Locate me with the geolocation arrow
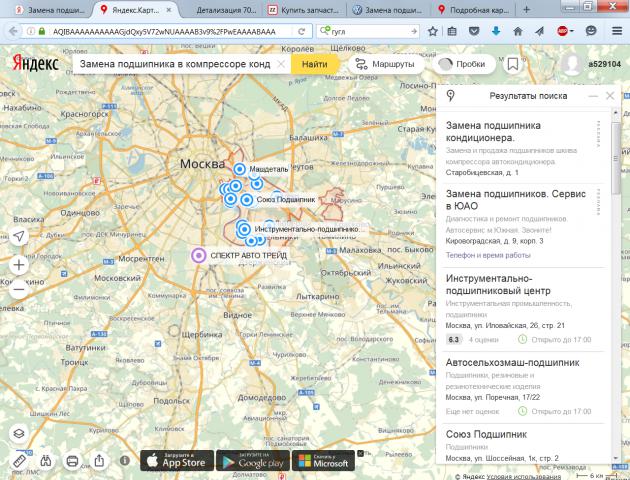This screenshot has height=480, width=630. click(19, 236)
